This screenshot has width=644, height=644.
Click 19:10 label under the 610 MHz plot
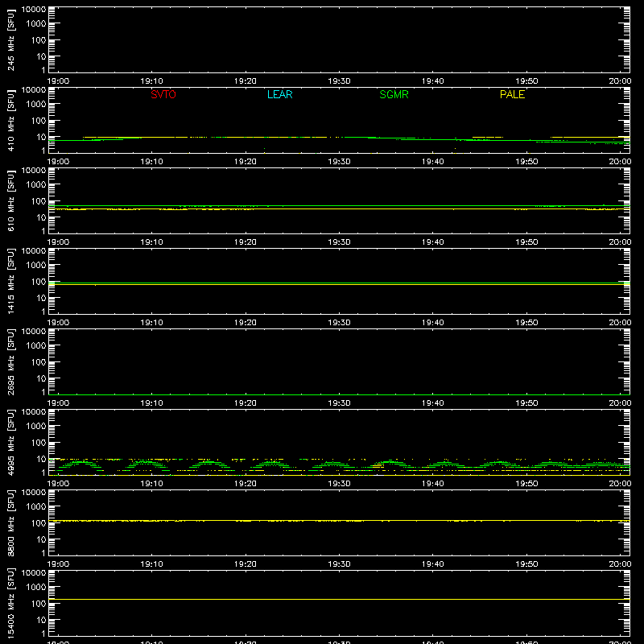(151, 242)
